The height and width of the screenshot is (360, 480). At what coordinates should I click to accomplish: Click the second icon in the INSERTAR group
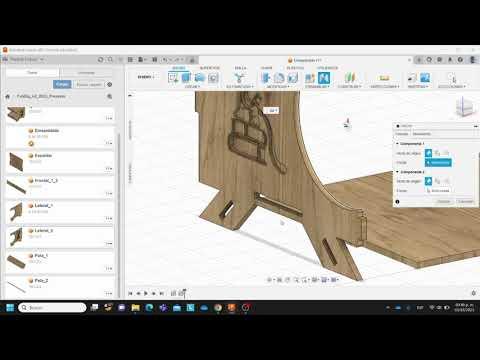click(x=425, y=78)
